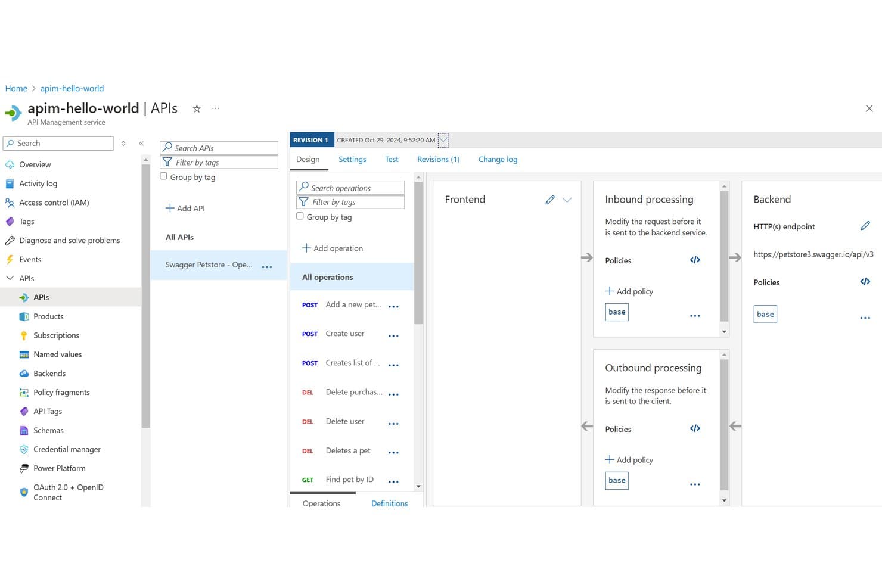This screenshot has height=588, width=882.
Task: Open apim-hello-world breadcrumb link
Action: tap(72, 88)
